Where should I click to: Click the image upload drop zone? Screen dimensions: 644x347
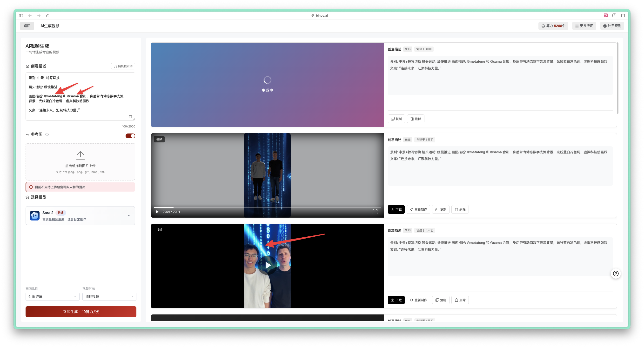[x=80, y=161]
